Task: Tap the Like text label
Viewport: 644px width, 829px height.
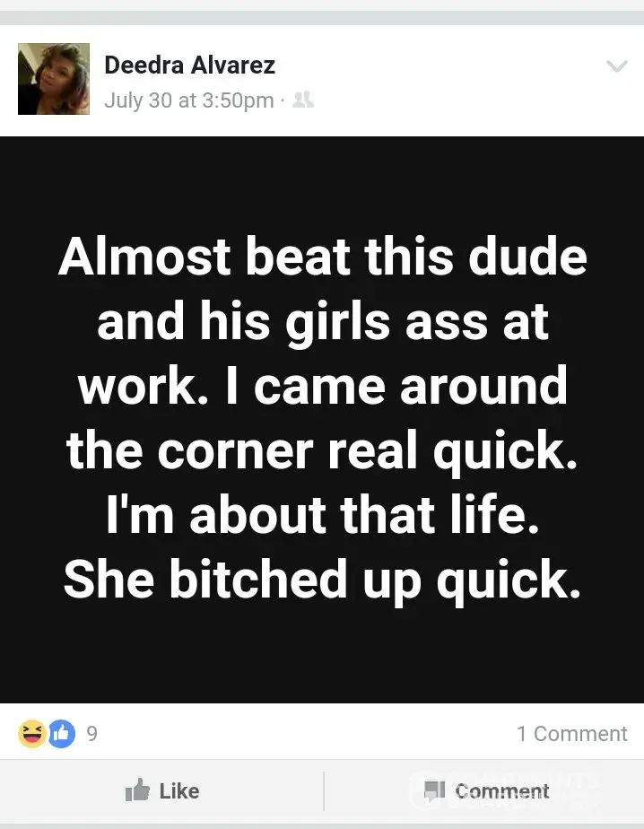Action: [x=179, y=791]
